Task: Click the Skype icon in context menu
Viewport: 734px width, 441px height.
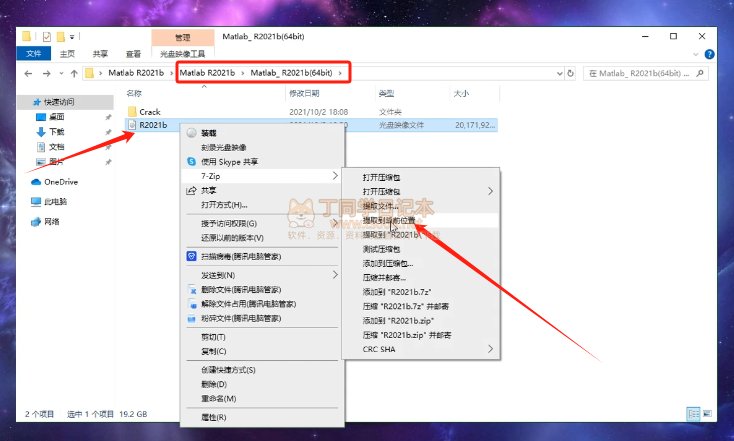Action: 191,162
